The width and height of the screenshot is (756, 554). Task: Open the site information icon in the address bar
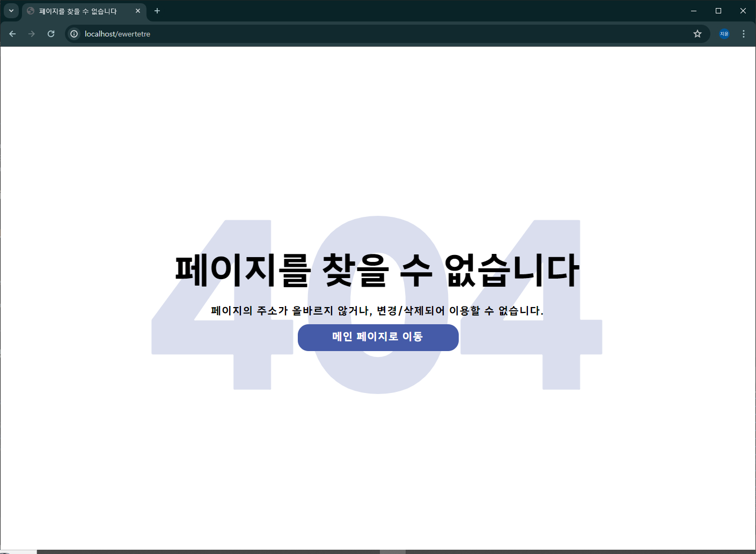(74, 34)
